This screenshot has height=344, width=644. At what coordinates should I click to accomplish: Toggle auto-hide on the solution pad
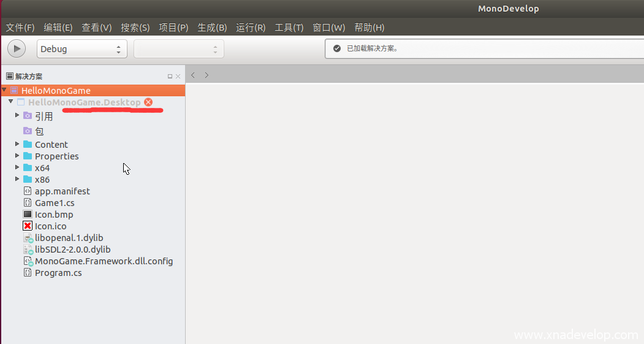tap(170, 77)
